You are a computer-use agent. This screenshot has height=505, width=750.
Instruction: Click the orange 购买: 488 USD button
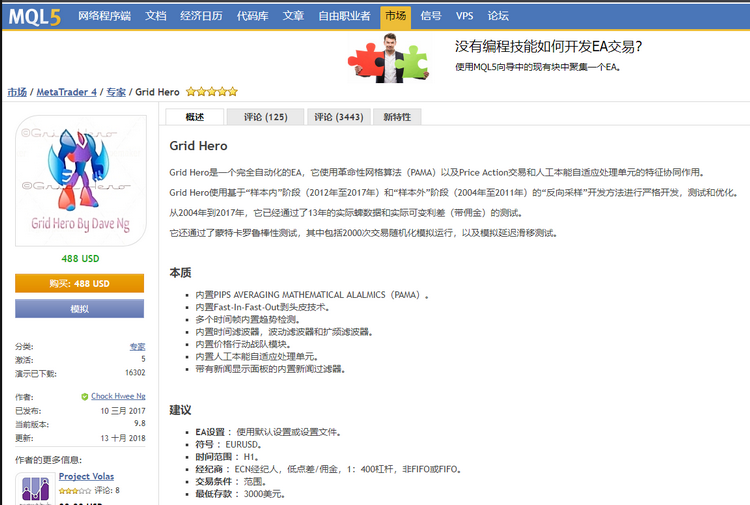79,283
